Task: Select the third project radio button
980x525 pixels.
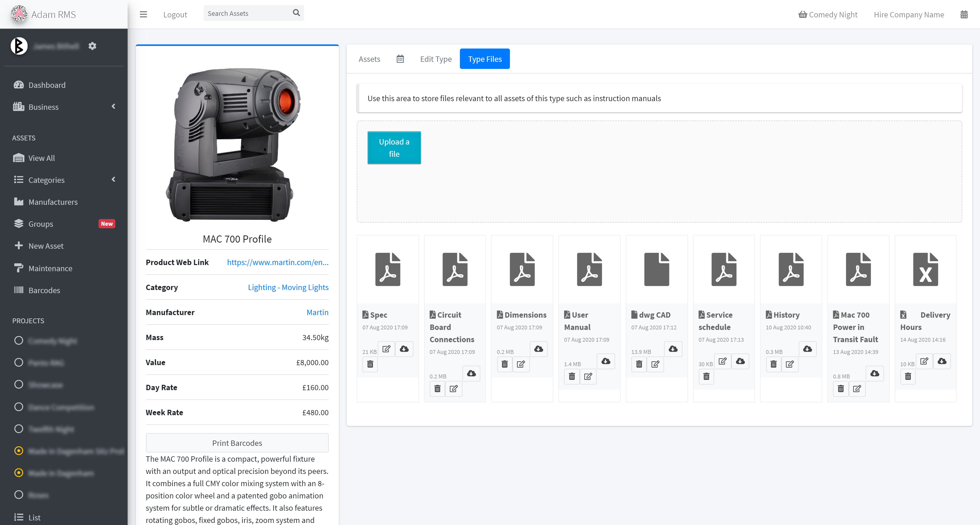Action: pos(19,385)
